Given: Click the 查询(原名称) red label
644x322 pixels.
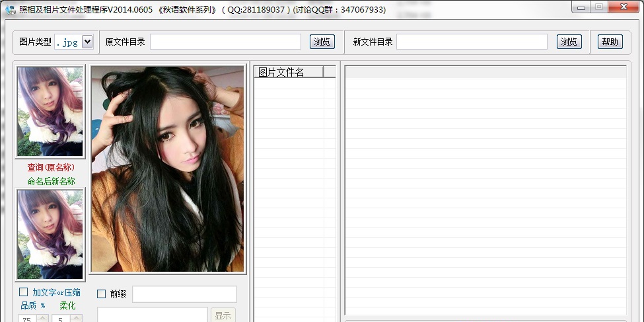Looking at the screenshot, I should tap(51, 167).
